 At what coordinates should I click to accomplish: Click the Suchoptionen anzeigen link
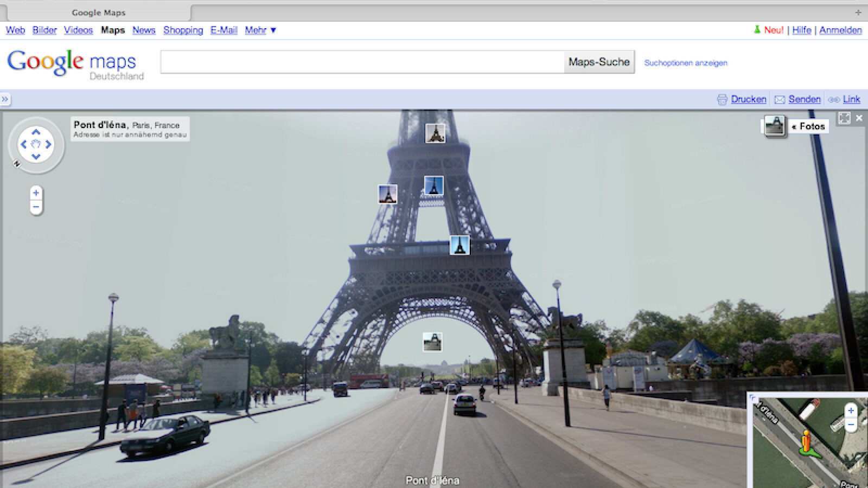[x=686, y=63]
